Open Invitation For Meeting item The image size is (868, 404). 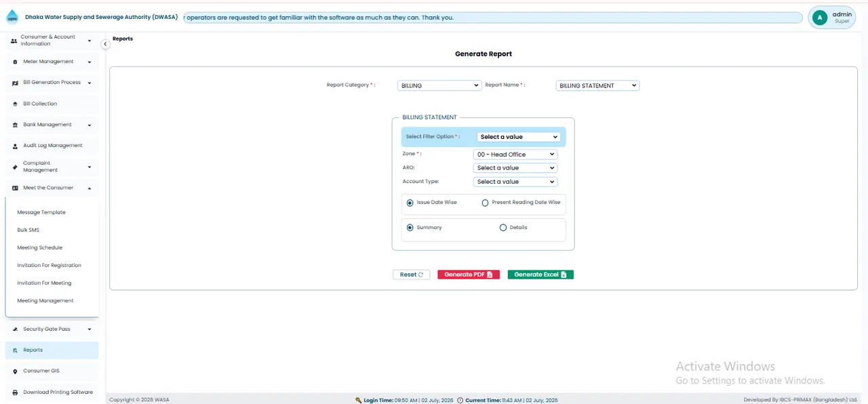point(44,283)
